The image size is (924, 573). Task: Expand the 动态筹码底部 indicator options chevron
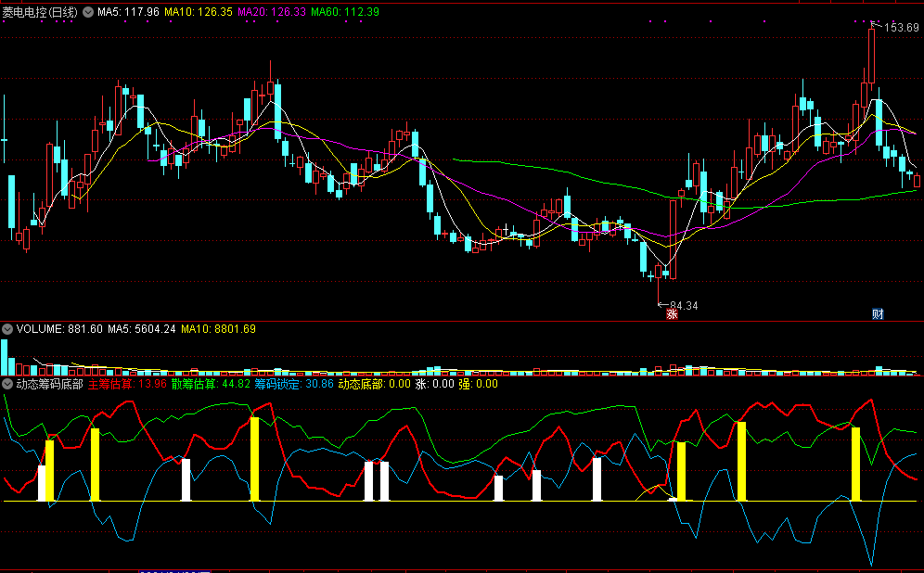tap(7, 384)
